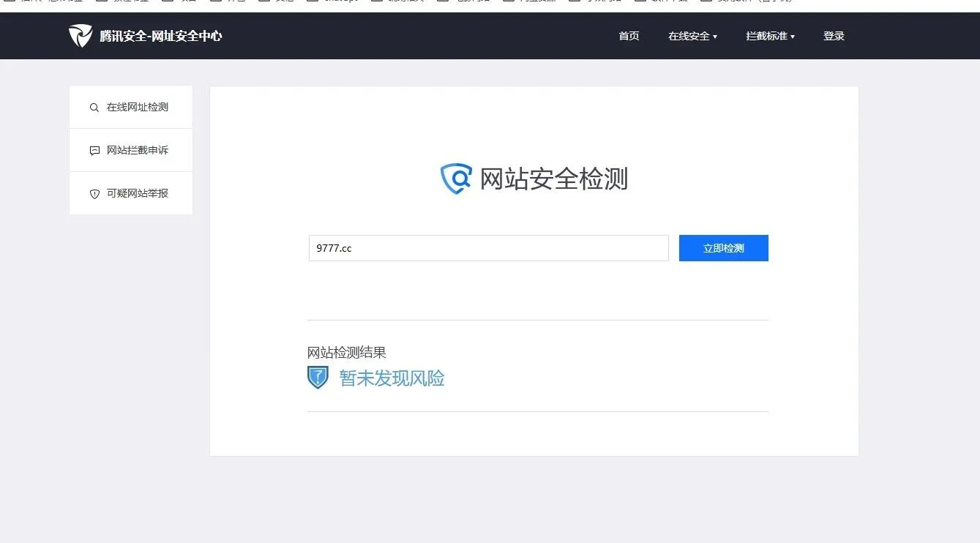Click the blue shield result icon
This screenshot has width=980, height=543.
(x=318, y=378)
